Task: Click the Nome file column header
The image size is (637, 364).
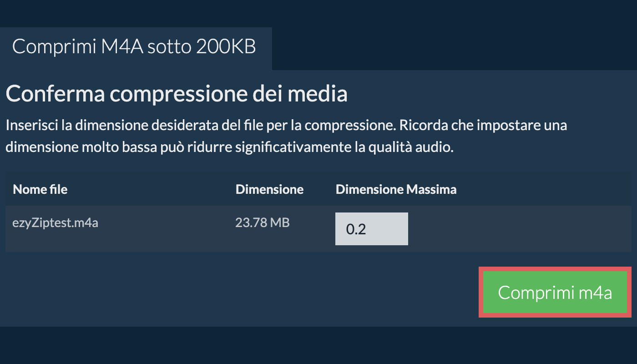Action: pyautogui.click(x=40, y=189)
